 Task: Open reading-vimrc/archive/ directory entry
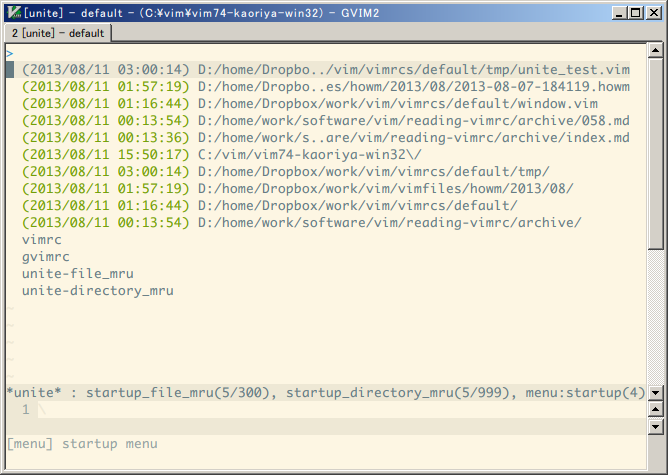click(302, 223)
